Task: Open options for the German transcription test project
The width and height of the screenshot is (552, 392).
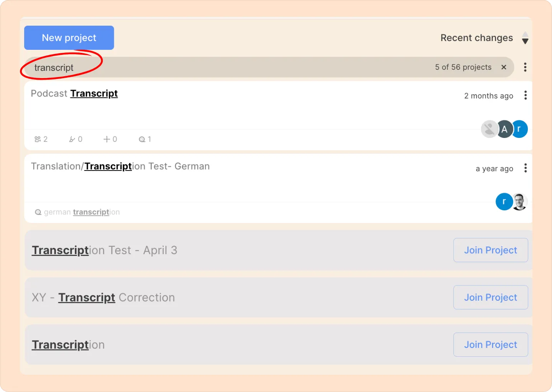Action: (x=525, y=168)
